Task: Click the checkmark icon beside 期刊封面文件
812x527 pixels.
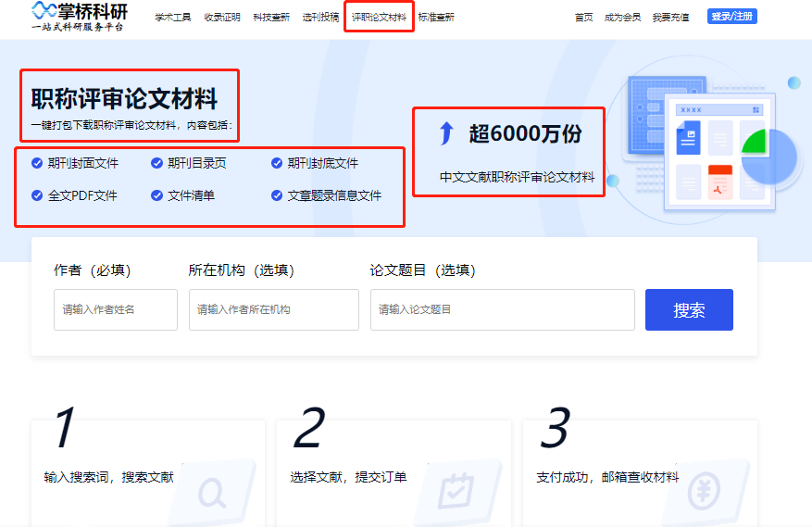Action: tap(37, 163)
